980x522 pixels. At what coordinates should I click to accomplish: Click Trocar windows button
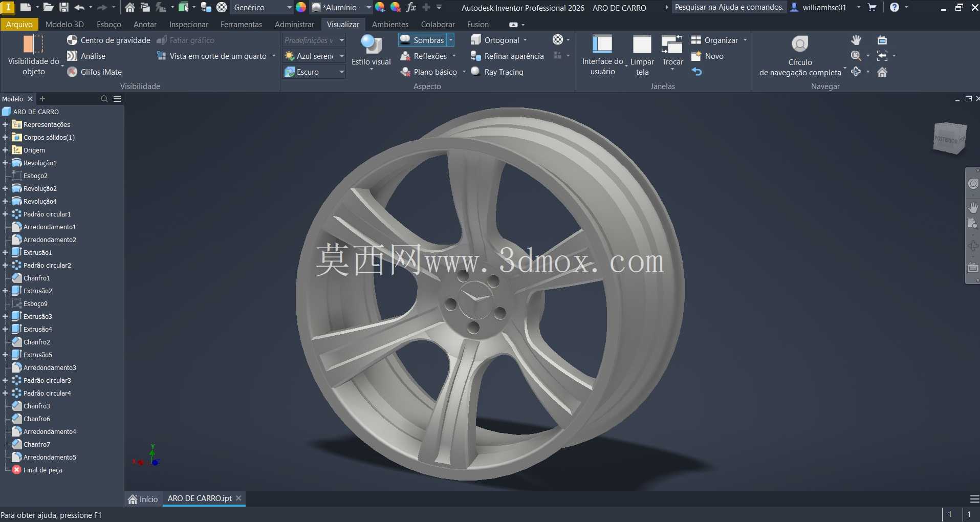pos(672,51)
